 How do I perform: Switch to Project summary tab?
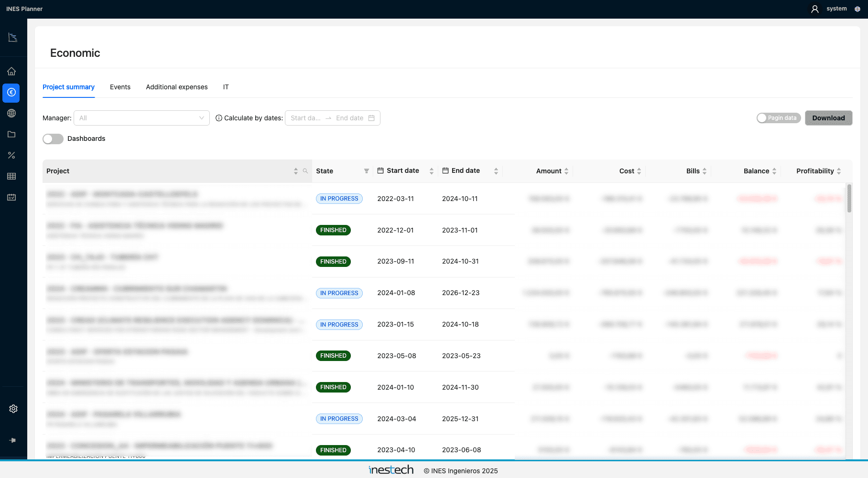(x=68, y=87)
